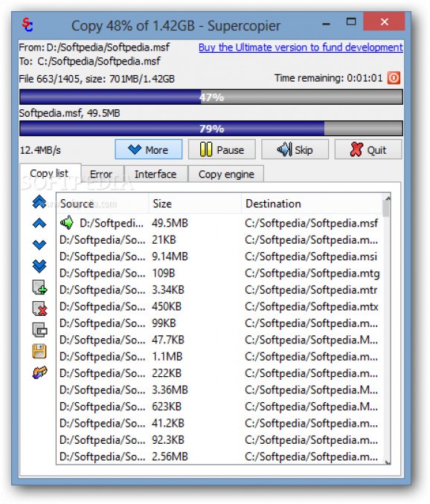The width and height of the screenshot is (430, 504).
Task: Select the row with size 99KB
Action: click(x=219, y=323)
